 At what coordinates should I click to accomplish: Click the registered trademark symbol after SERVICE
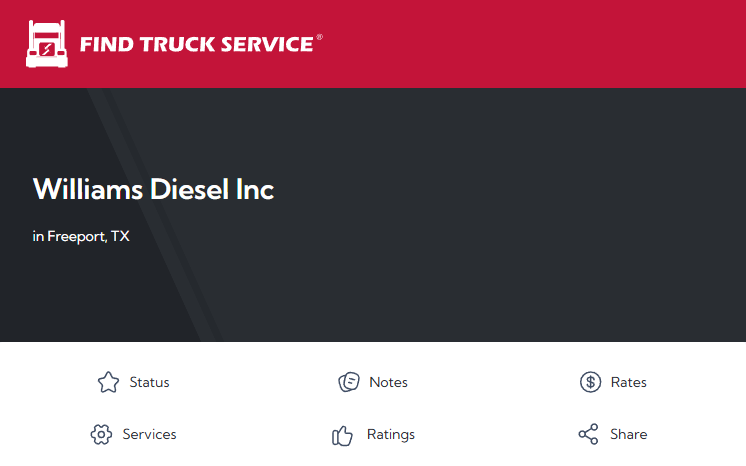(319, 37)
